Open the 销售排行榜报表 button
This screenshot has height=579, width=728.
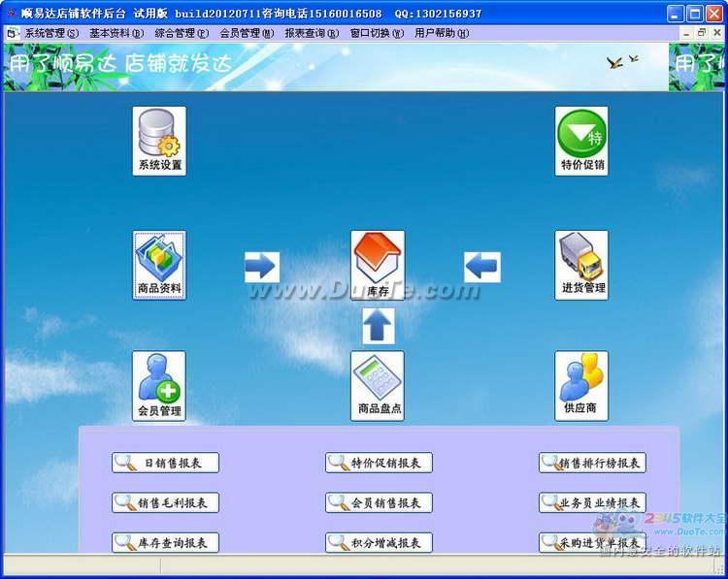592,464
